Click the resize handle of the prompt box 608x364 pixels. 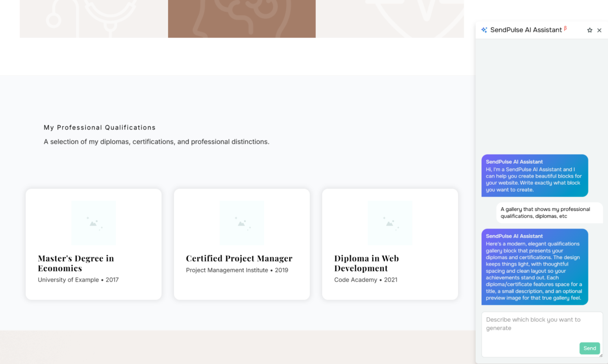coord(601,355)
